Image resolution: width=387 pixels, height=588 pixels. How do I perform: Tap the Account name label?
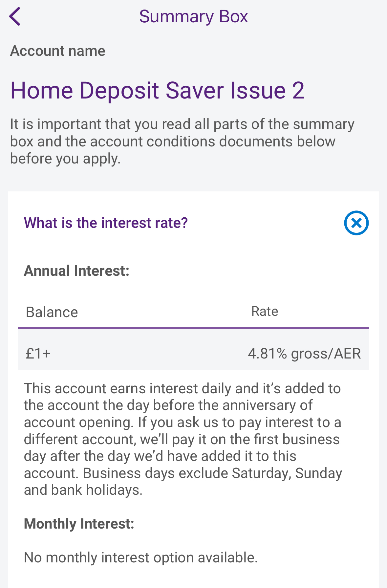pos(58,51)
